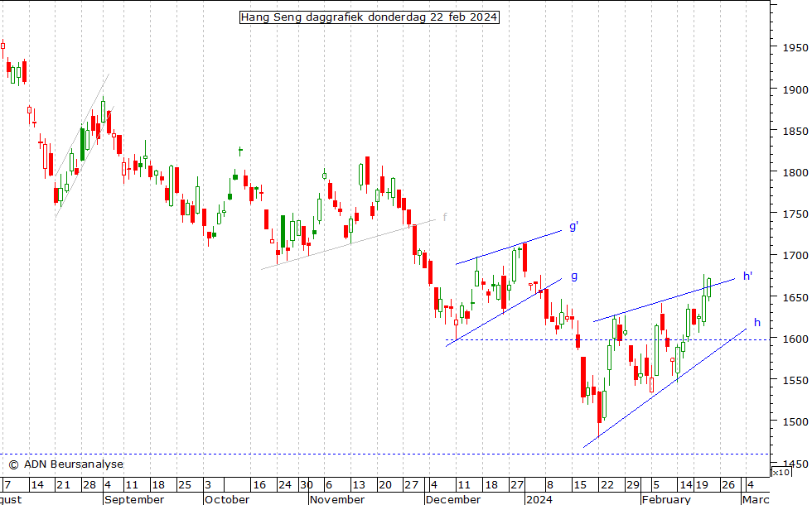812x505 pixels.
Task: Select the December 18 date label
Action: pyautogui.click(x=491, y=485)
